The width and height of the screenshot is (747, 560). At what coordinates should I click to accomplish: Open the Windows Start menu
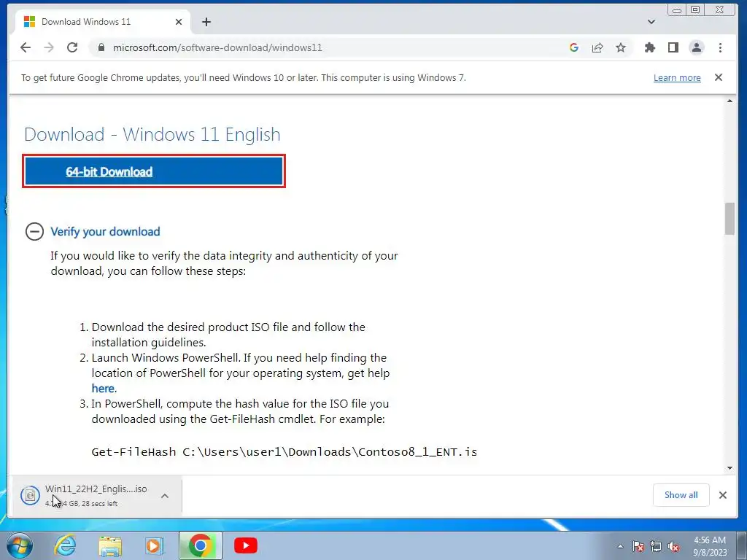(20, 545)
